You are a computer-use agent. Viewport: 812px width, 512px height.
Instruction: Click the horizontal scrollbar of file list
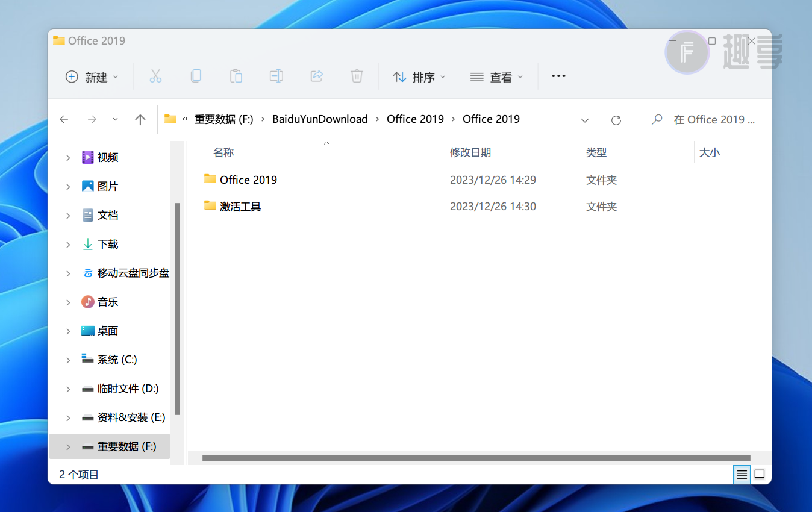(476, 458)
